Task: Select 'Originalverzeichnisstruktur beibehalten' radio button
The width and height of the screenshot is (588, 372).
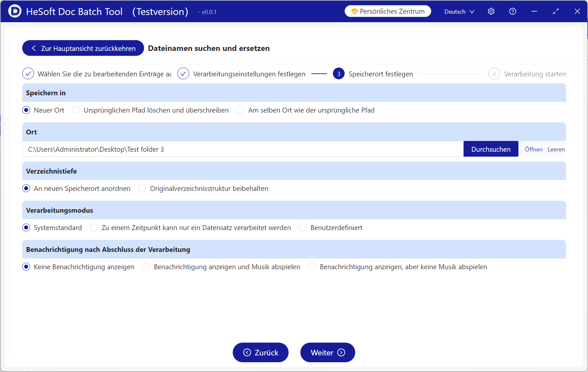Action: [x=142, y=189]
